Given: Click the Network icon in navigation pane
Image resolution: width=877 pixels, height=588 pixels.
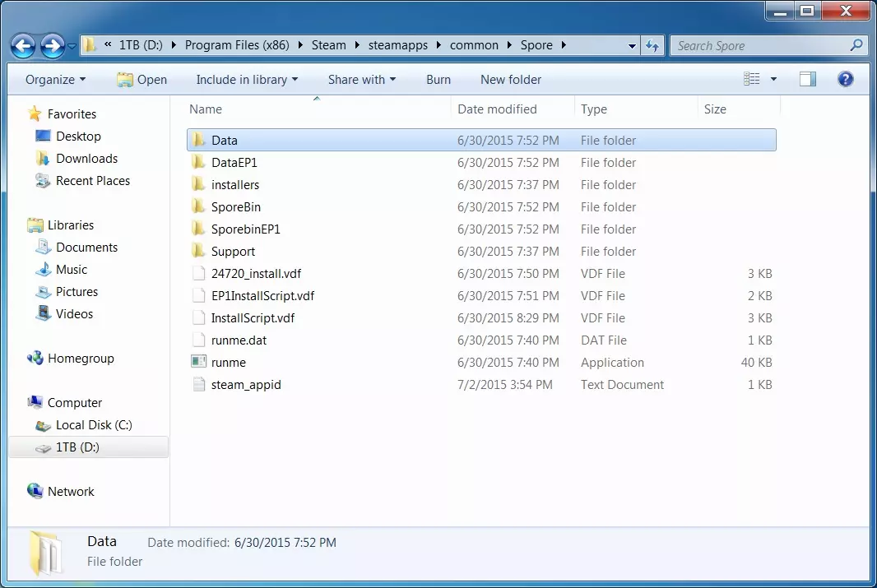Looking at the screenshot, I should (x=35, y=491).
